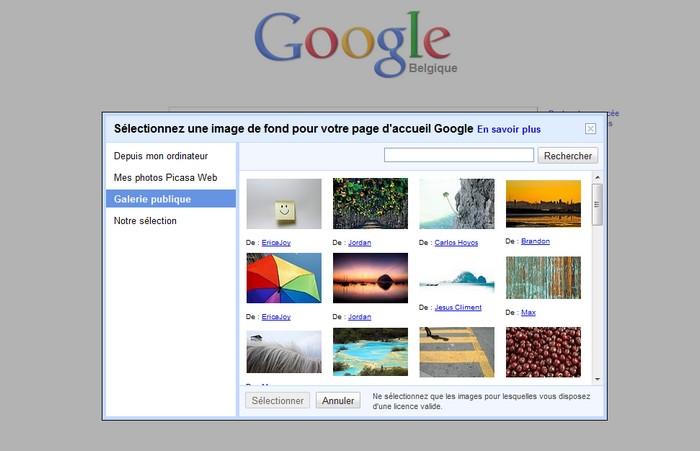
Task: Open Jordan link under dusk lake photo
Action: coord(359,317)
